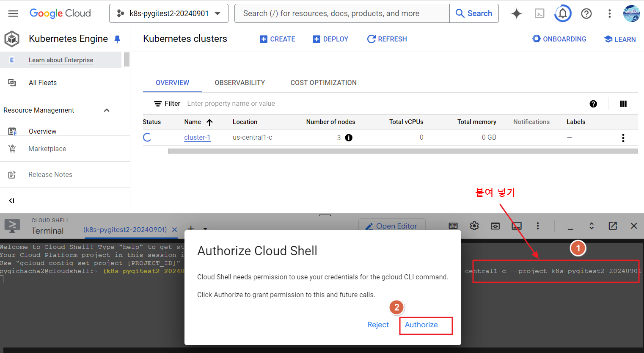This screenshot has width=644, height=353.
Task: Click the session information icon
Action: [517, 226]
